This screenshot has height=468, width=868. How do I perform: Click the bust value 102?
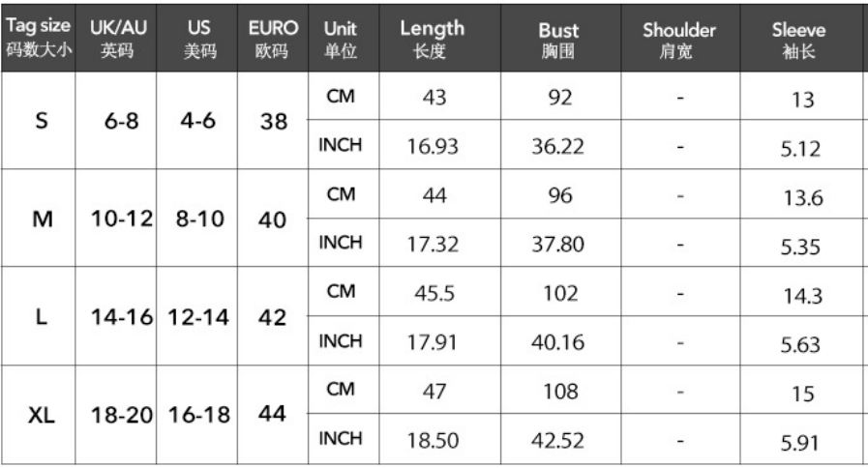560,293
